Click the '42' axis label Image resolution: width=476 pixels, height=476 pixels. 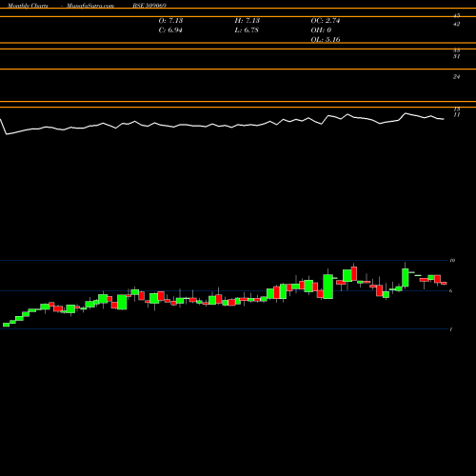pos(457,24)
